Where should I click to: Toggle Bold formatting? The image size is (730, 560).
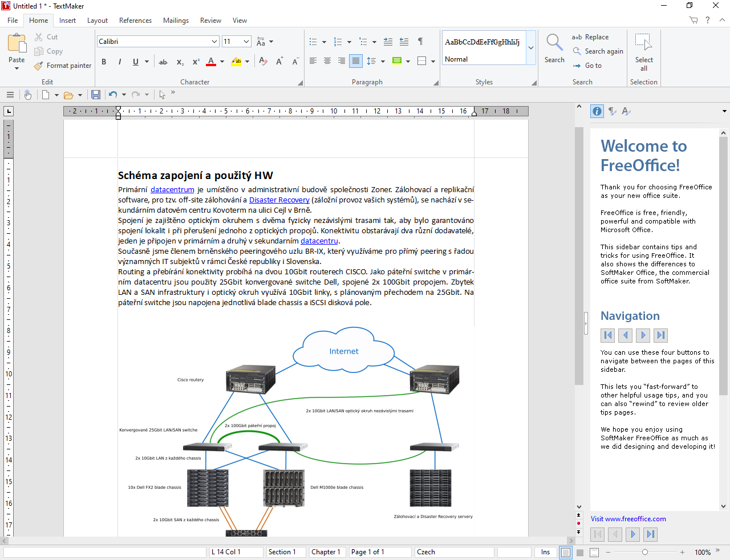pyautogui.click(x=104, y=62)
